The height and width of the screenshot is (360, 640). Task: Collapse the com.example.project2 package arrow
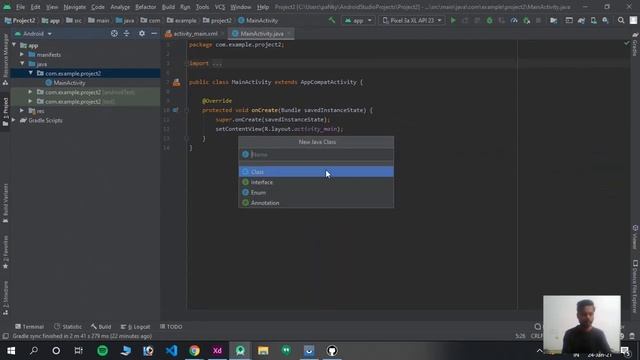point(31,73)
